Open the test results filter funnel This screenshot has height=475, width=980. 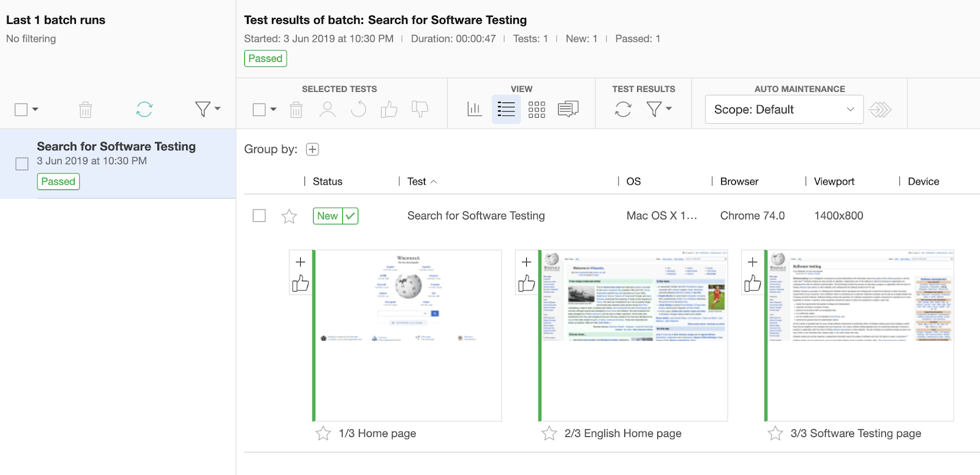pyautogui.click(x=654, y=109)
